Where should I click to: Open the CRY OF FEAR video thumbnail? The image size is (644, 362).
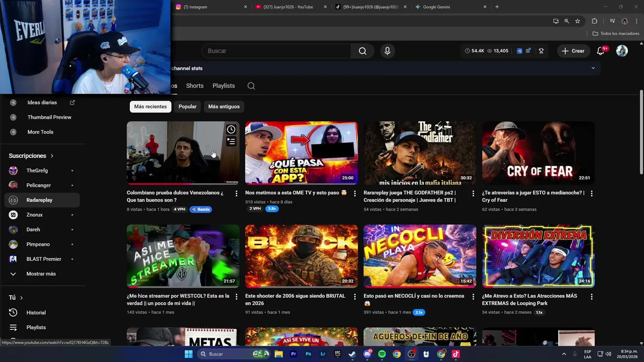coord(538,153)
